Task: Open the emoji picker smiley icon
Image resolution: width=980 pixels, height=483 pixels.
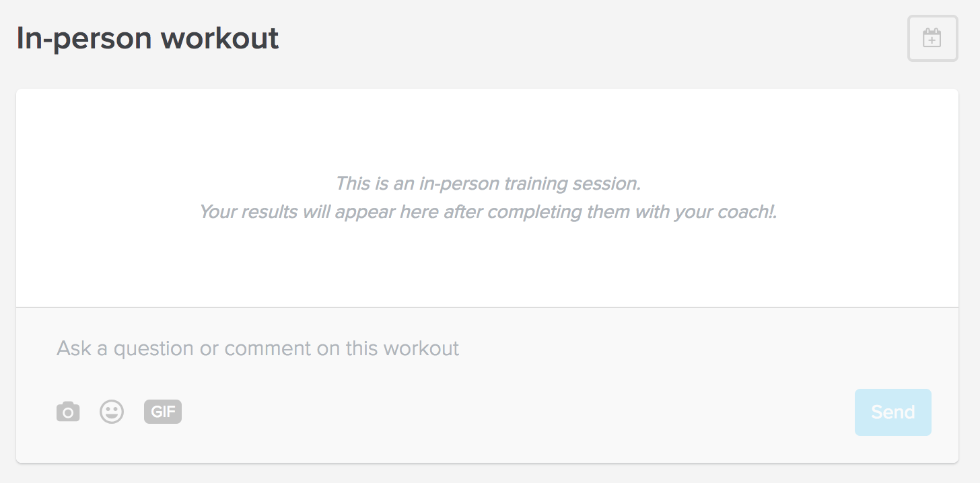Action: pos(112,412)
